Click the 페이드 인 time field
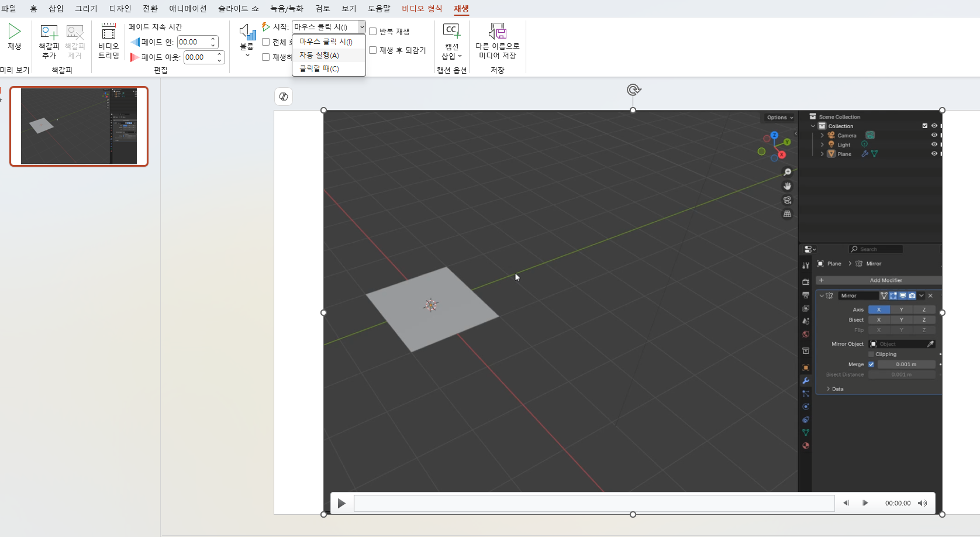Viewport: 980px width, 537px height. click(193, 42)
